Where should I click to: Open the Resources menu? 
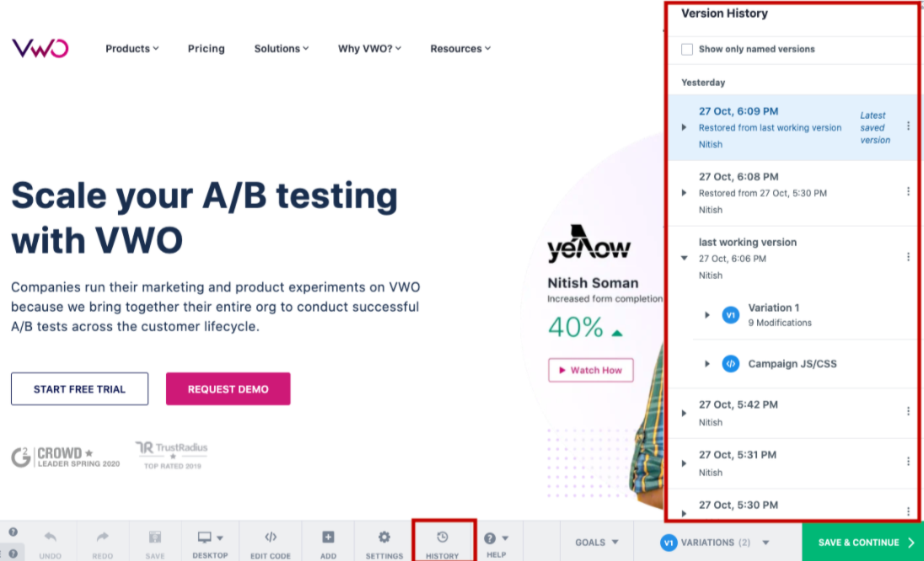[x=460, y=48]
